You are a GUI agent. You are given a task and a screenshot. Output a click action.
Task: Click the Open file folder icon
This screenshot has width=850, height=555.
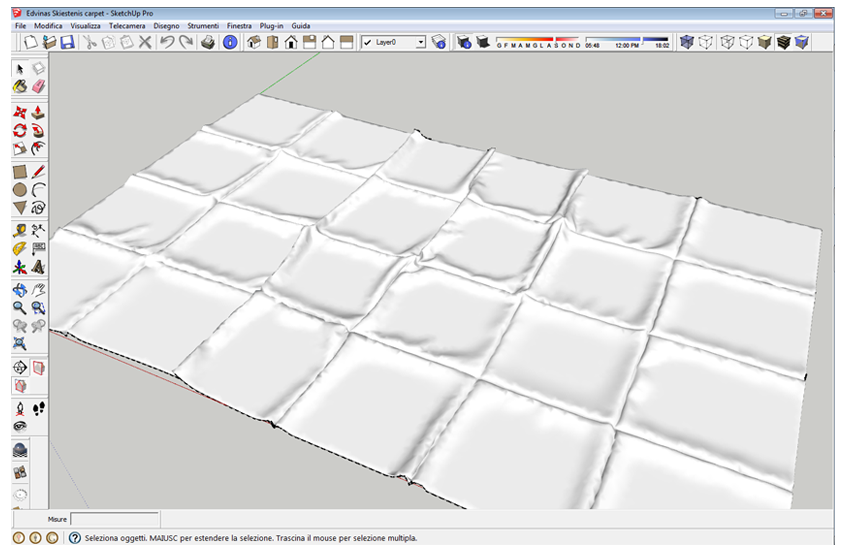point(49,42)
